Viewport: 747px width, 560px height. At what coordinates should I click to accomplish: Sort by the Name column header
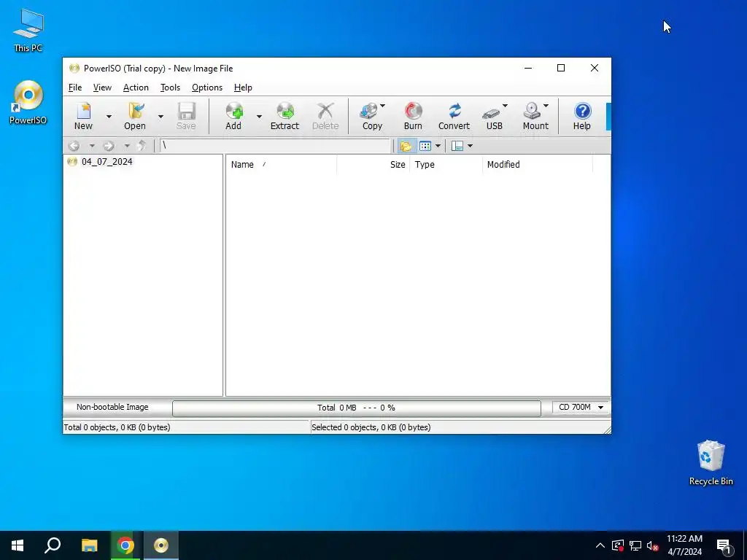pos(282,165)
